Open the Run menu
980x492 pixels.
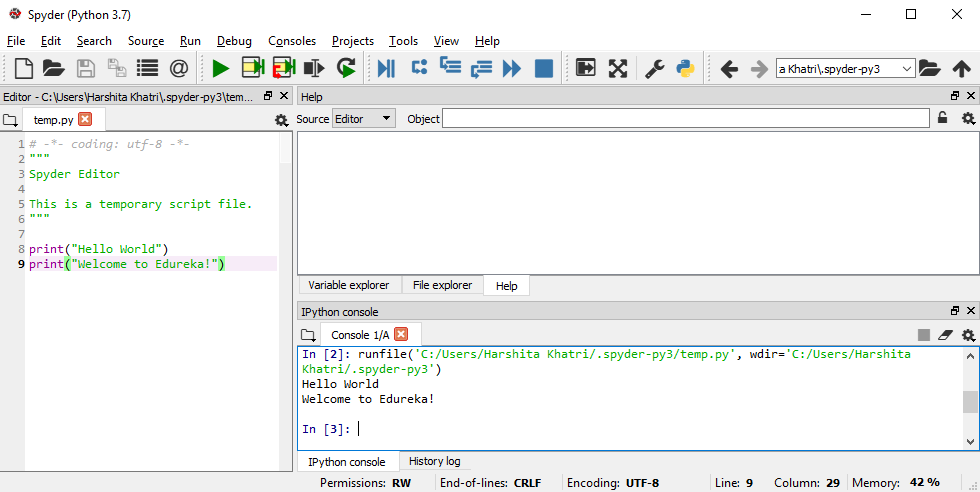click(x=190, y=41)
